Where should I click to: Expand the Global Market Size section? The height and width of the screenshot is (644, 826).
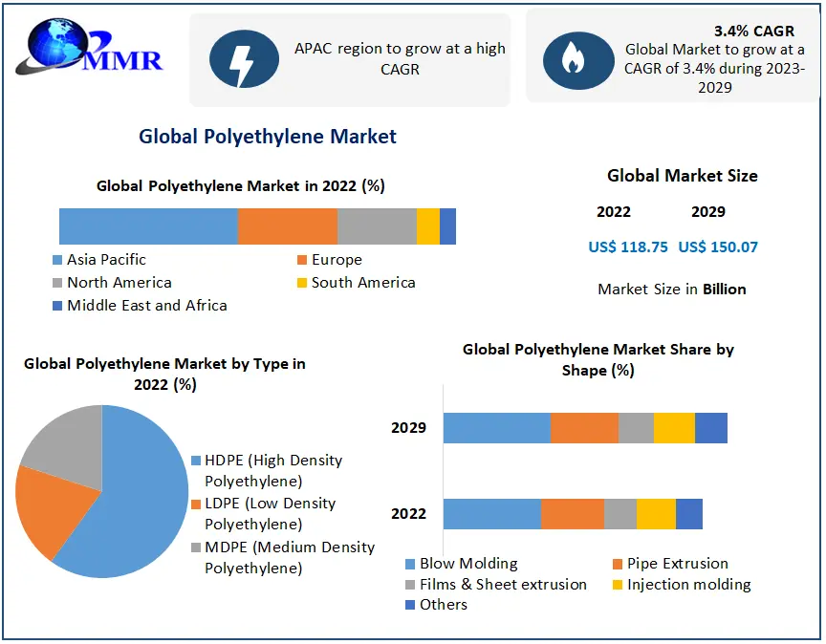684,176
